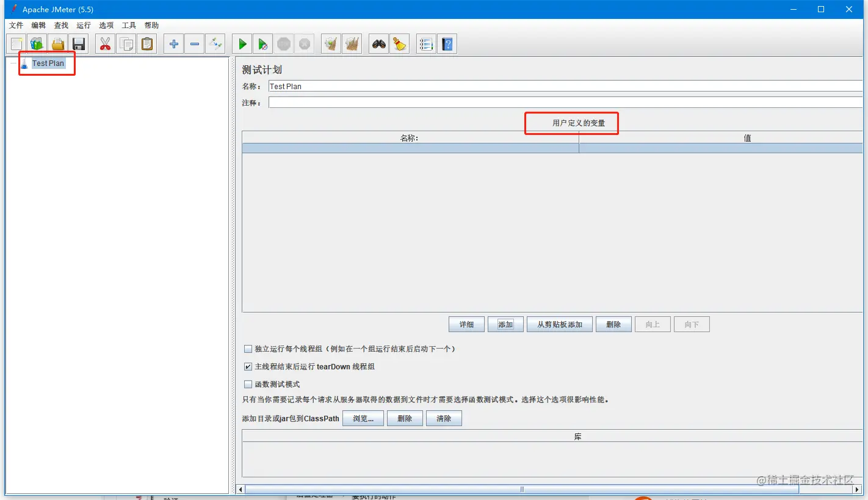The height and width of the screenshot is (500, 868).
Task: Expand all nodes with the plus icon
Action: [174, 44]
